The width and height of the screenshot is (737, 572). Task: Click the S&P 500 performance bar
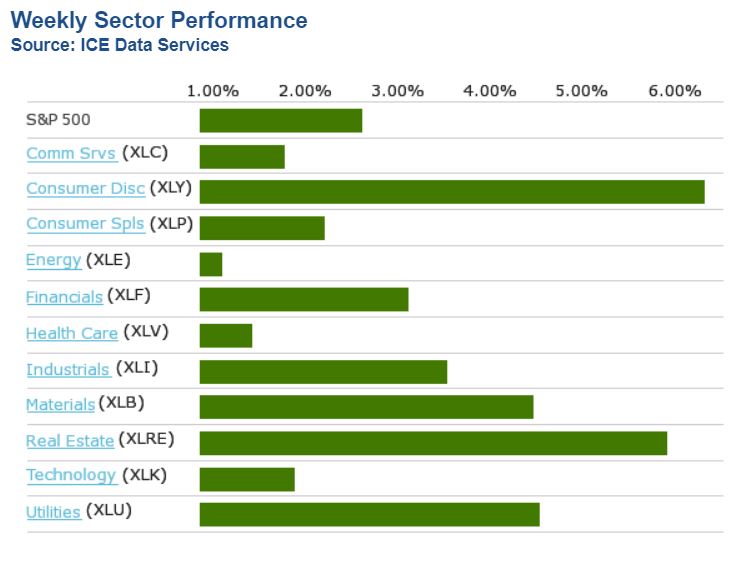280,121
